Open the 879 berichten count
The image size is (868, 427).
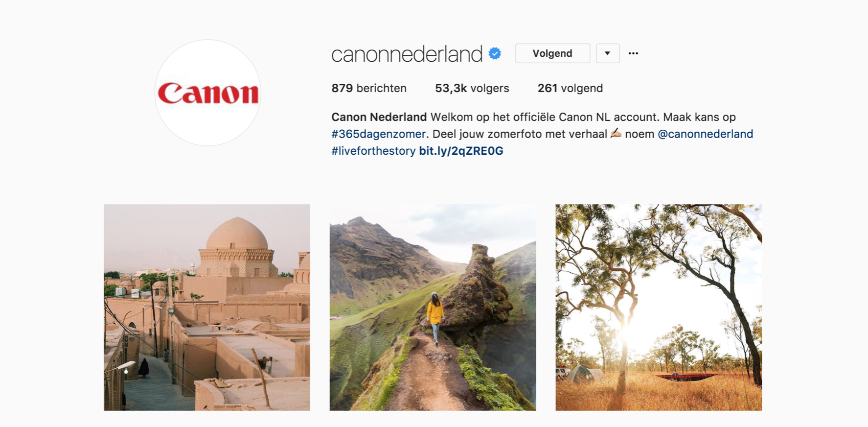click(369, 88)
